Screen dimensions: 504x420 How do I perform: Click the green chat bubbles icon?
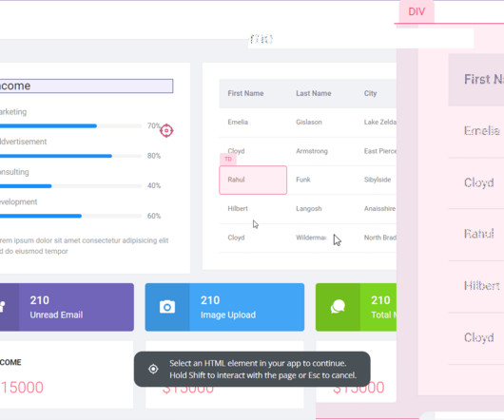pyautogui.click(x=338, y=307)
